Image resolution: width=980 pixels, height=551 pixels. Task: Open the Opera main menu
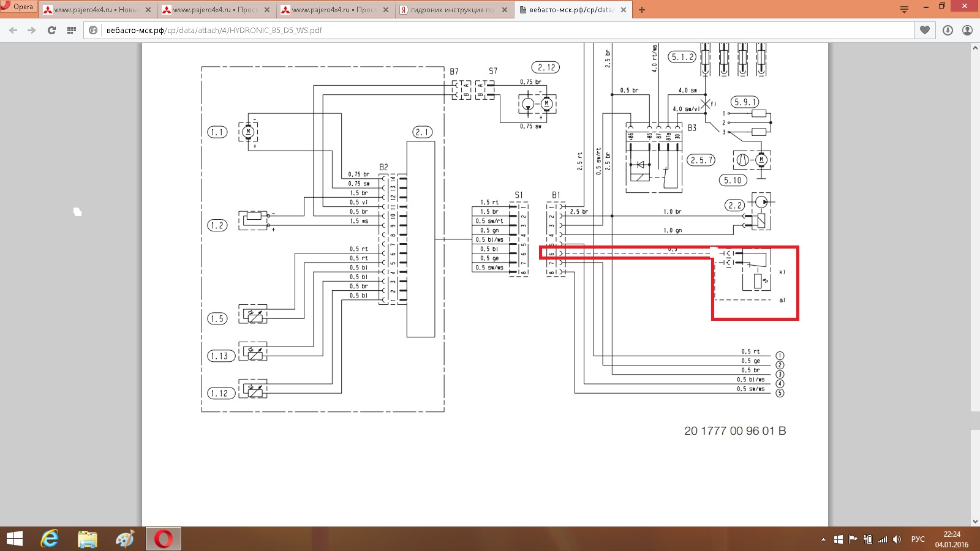pyautogui.click(x=18, y=7)
